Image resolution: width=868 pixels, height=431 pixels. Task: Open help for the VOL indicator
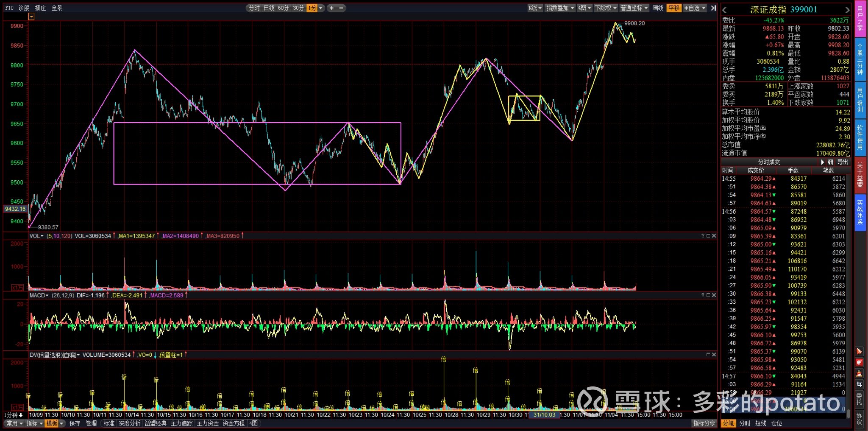(703, 235)
